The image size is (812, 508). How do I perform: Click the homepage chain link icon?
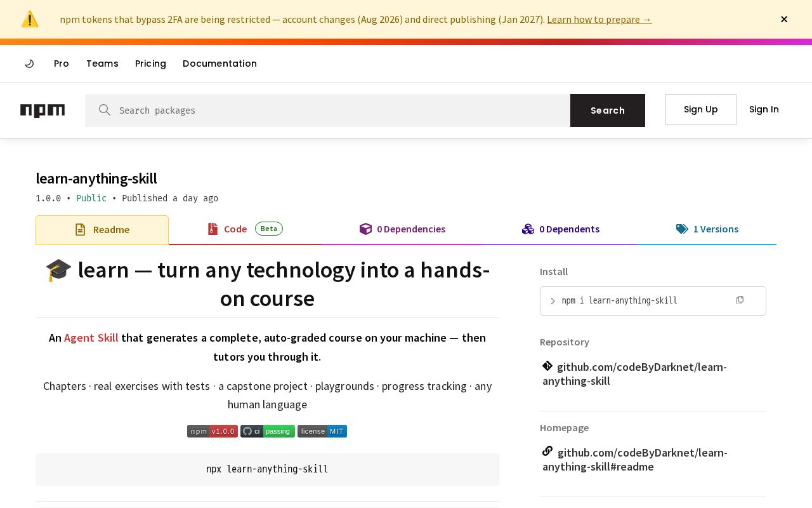coord(547,451)
